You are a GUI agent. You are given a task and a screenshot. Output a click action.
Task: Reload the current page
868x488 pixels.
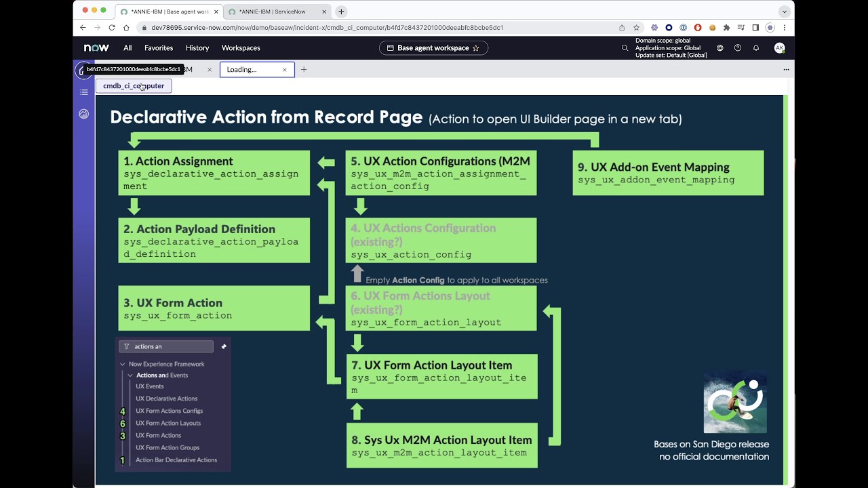click(x=112, y=28)
